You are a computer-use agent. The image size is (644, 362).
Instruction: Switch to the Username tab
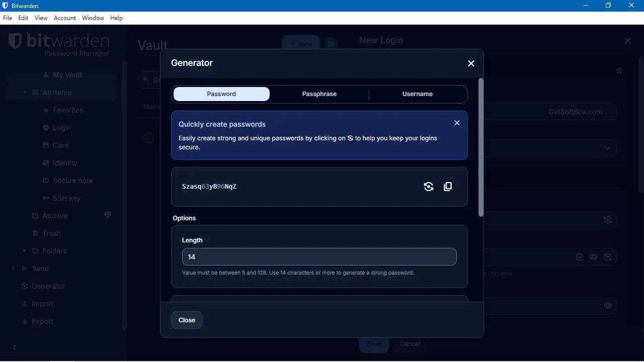click(x=418, y=94)
